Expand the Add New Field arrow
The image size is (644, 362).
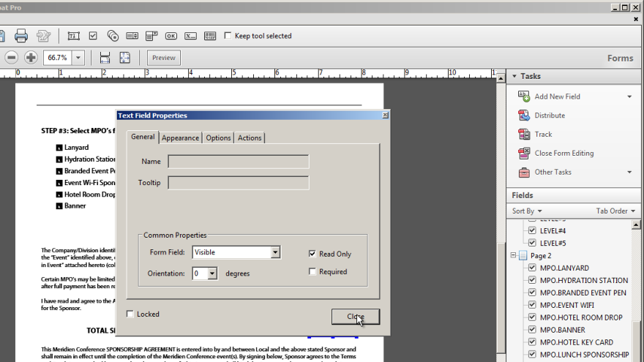[x=629, y=97]
